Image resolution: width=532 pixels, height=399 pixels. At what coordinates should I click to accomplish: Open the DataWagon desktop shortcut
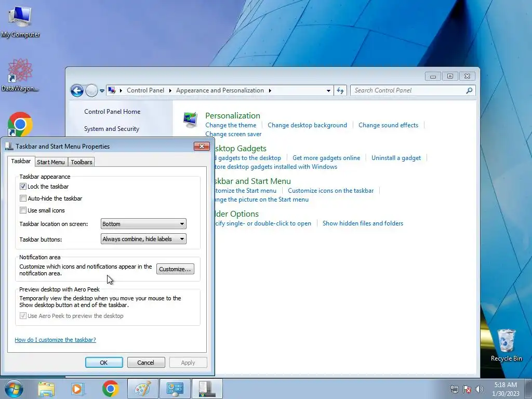pyautogui.click(x=20, y=75)
